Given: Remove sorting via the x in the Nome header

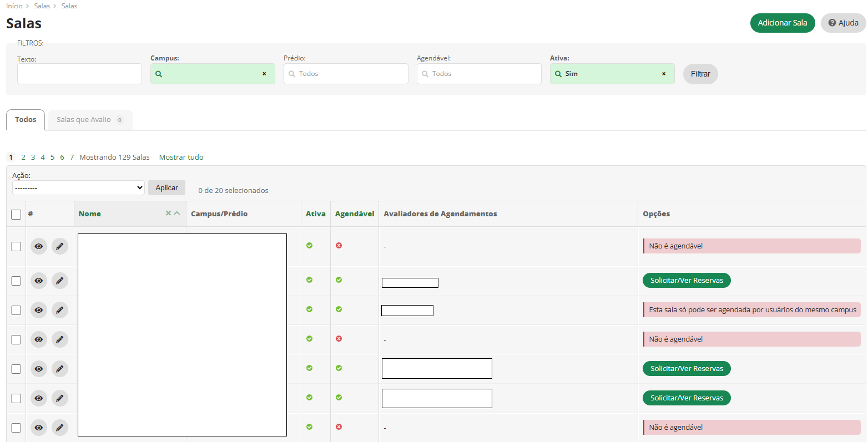Looking at the screenshot, I should point(168,213).
